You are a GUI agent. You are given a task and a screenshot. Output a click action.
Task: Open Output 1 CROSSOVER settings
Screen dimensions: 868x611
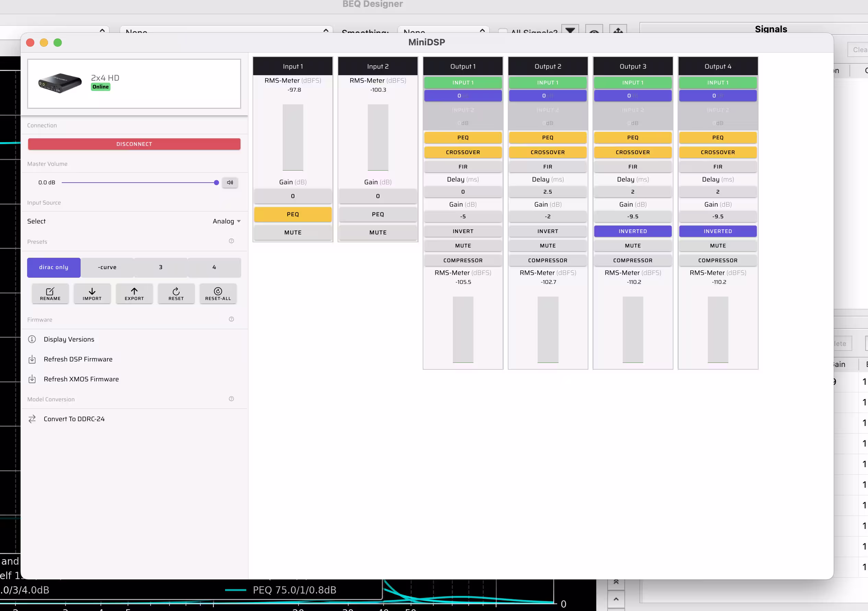463,152
